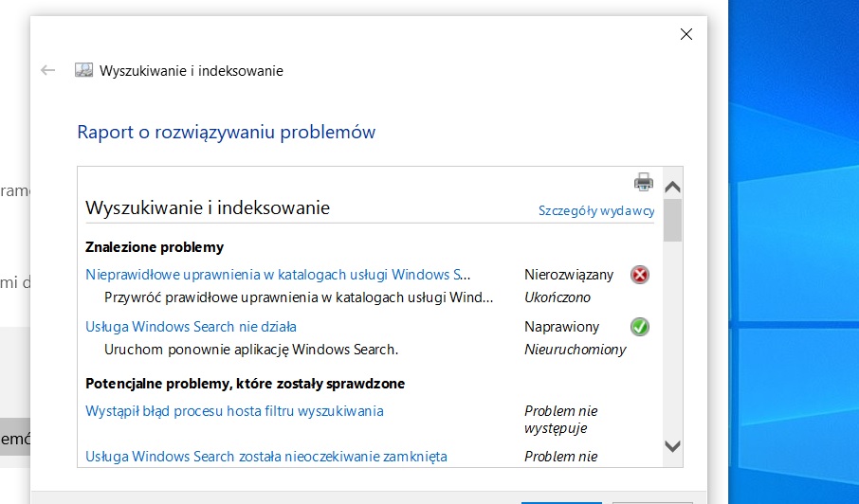
Task: Click the red X unresolved status icon
Action: (639, 275)
